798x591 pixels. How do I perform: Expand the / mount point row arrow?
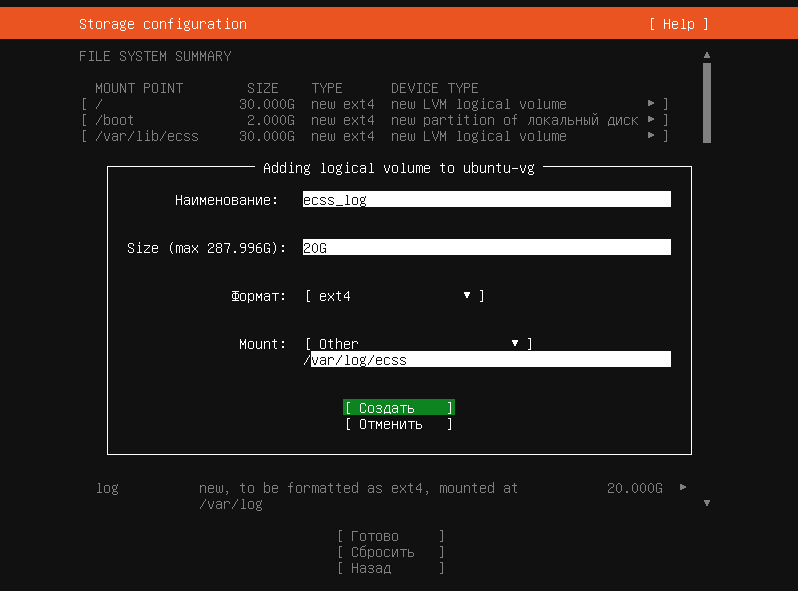pos(651,103)
